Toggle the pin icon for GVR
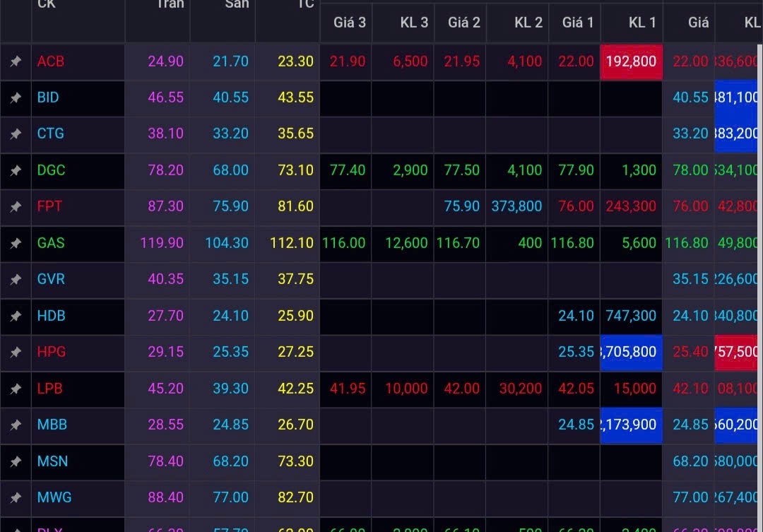This screenshot has width=763, height=532. 16,279
